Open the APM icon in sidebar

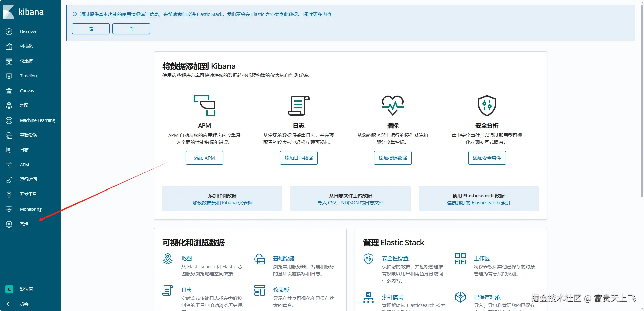9,165
